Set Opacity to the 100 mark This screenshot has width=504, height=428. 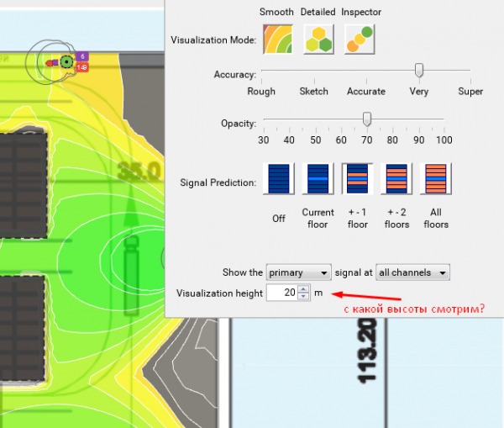444,120
